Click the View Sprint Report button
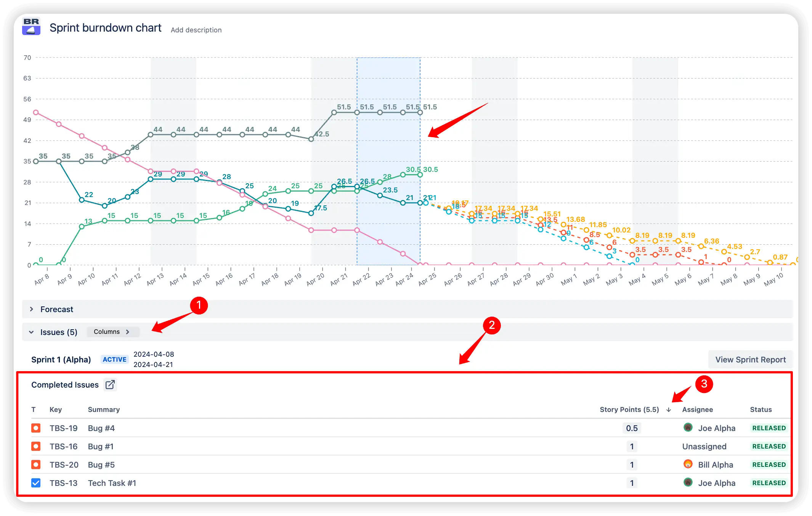Image resolution: width=812 pixels, height=516 pixels. [750, 359]
